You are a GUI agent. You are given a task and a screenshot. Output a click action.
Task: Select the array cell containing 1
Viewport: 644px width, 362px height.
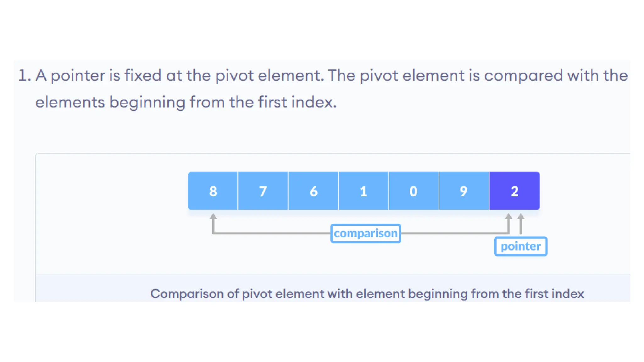364,191
